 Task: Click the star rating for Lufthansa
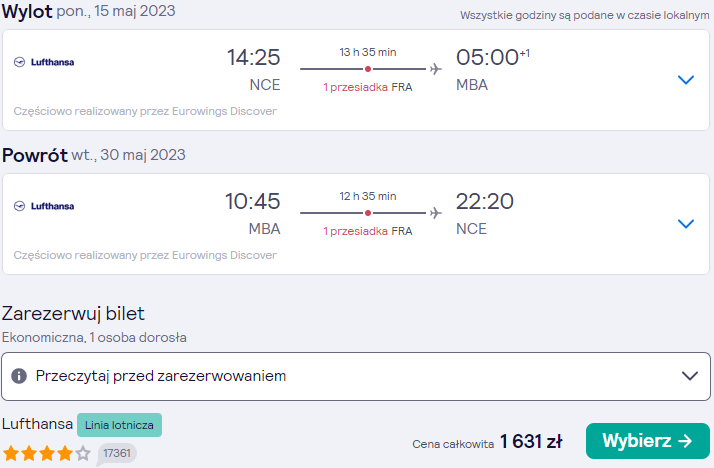(47, 453)
